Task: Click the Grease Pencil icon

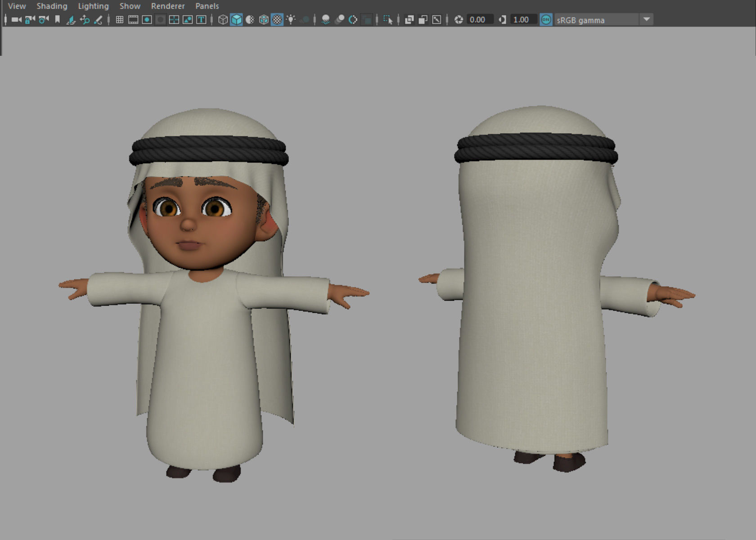Action: tap(98, 19)
